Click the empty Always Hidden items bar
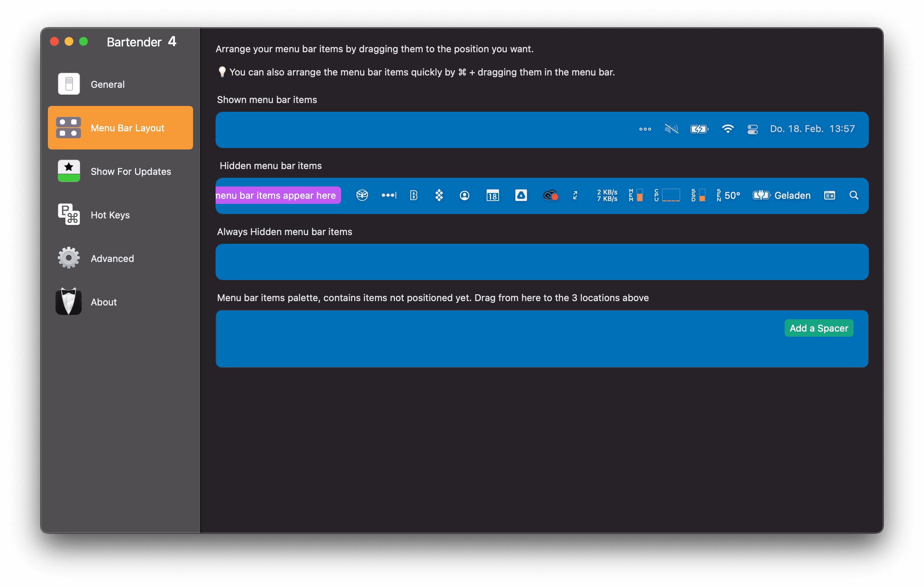The width and height of the screenshot is (924, 587). point(542,262)
